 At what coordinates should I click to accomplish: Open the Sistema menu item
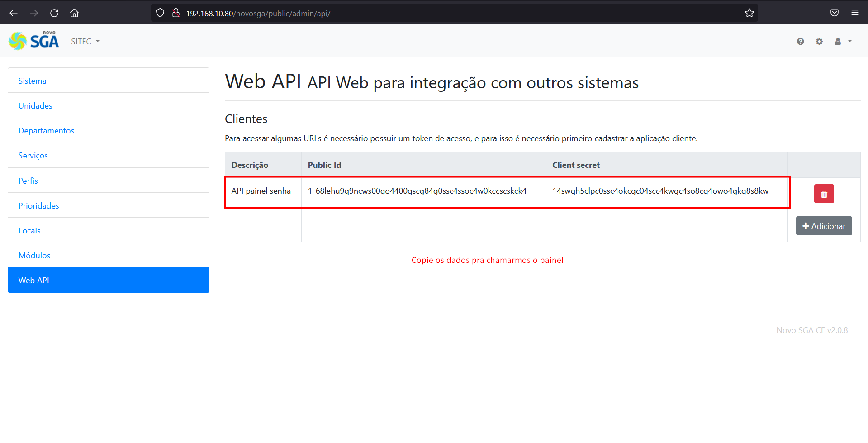[x=32, y=81]
